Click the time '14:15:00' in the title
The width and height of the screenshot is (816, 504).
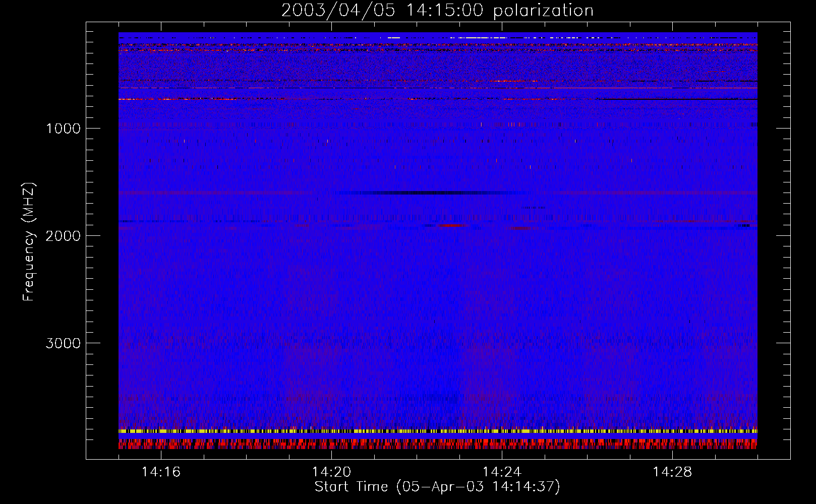(444, 11)
